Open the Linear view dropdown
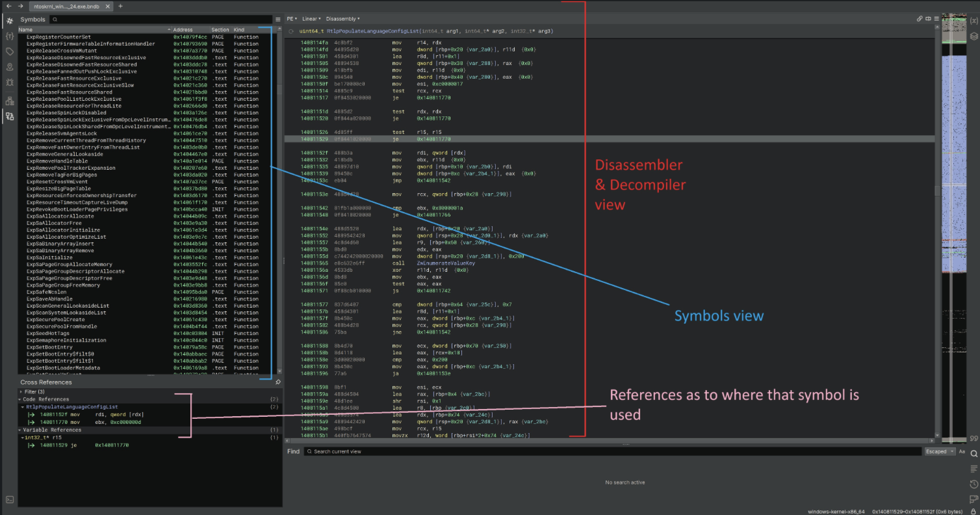Image resolution: width=980 pixels, height=515 pixels. [x=311, y=19]
